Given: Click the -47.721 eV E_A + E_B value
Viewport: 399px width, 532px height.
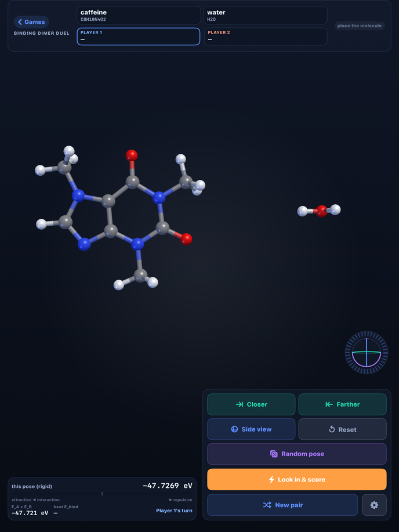Looking at the screenshot, I should (x=30, y=513).
